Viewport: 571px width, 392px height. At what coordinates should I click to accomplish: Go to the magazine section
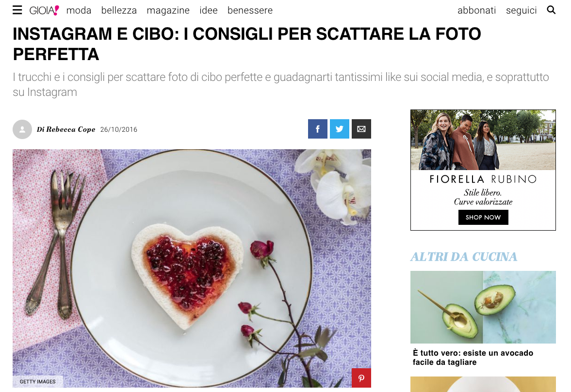click(168, 11)
